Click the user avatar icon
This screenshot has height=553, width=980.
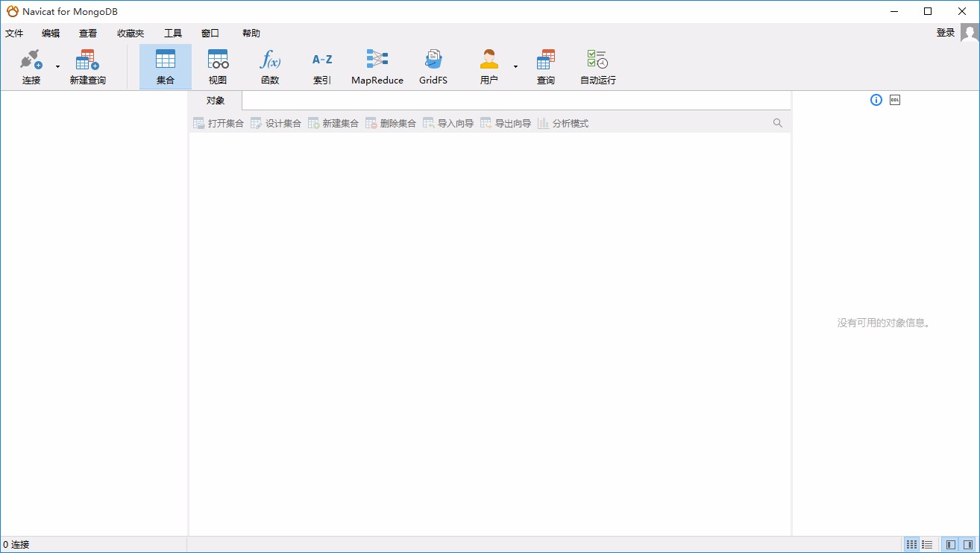pyautogui.click(x=970, y=32)
